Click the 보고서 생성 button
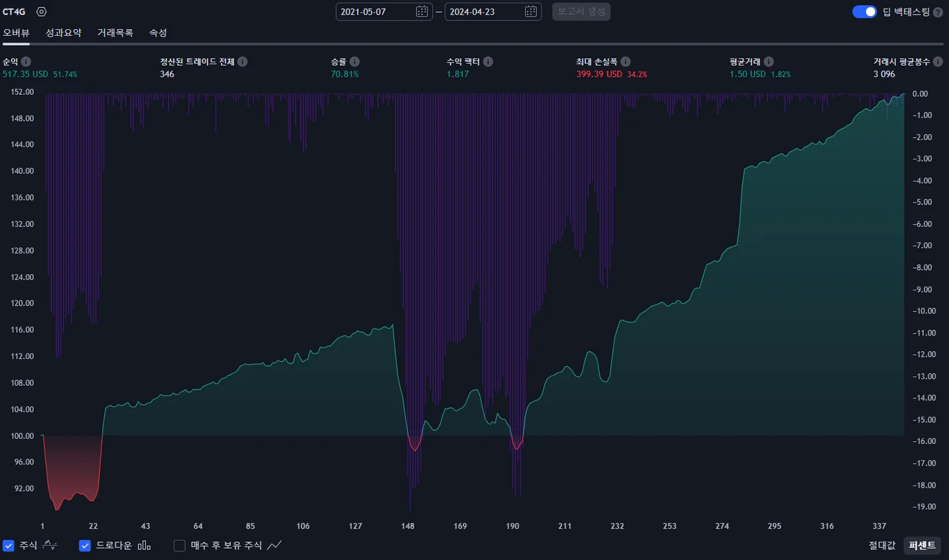The height and width of the screenshot is (560, 949). (581, 12)
